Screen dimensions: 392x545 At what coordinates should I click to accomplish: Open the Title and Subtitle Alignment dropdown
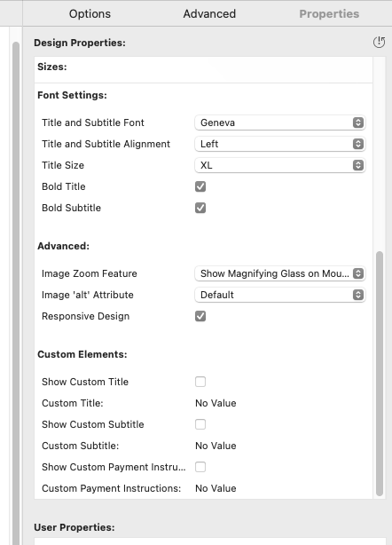tap(280, 144)
